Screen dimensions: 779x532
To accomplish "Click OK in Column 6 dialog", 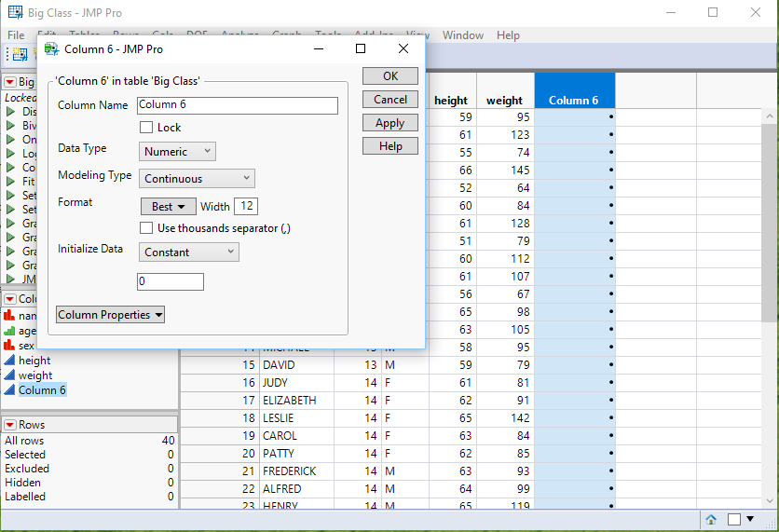I will [x=390, y=76].
